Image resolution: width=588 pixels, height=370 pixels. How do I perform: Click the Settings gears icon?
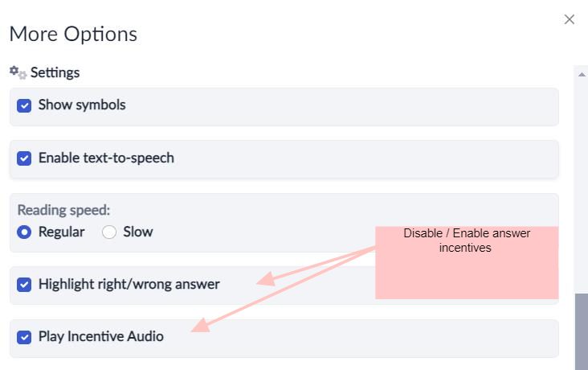[18, 72]
